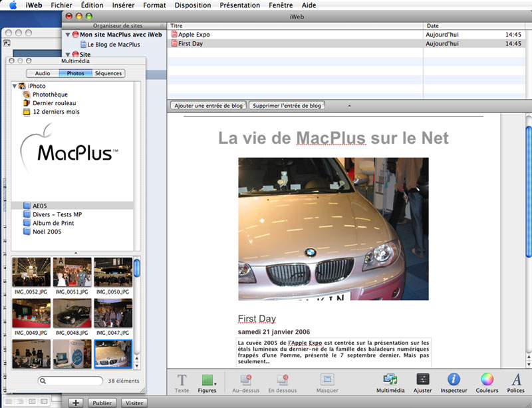This screenshot has width=532, height=408.
Task: Collapse the iPhoto library tree
Action: (15, 87)
